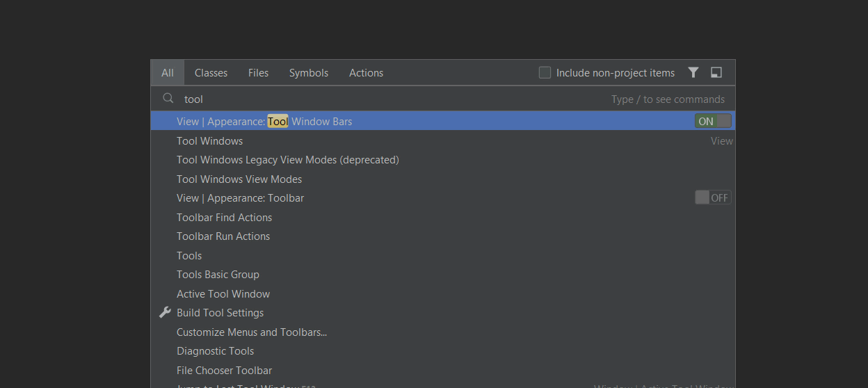Select Diagnostic Tools result
This screenshot has width=868, height=388.
(443, 351)
